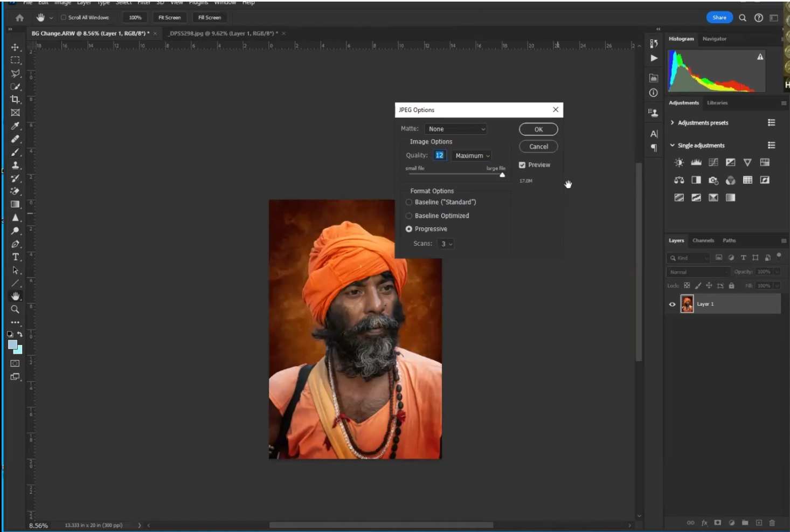Select the Eyedropper tool
This screenshot has height=532, width=790.
coord(15,126)
